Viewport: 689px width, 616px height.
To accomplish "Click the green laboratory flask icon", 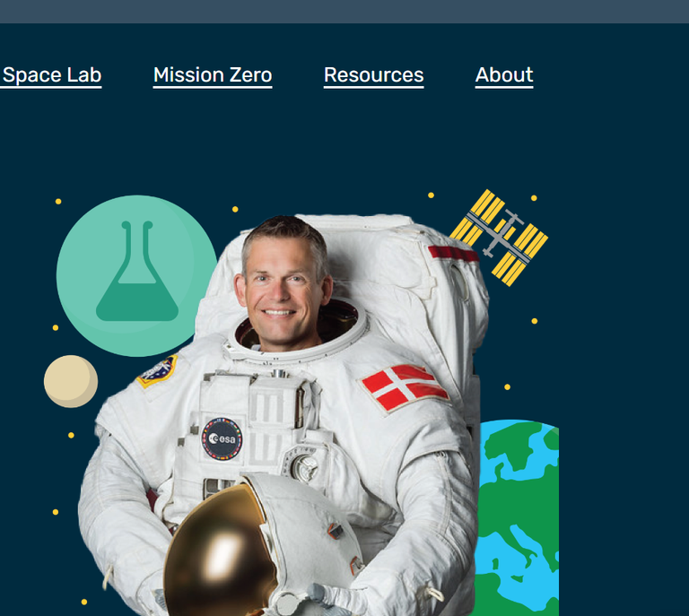I will (136, 271).
